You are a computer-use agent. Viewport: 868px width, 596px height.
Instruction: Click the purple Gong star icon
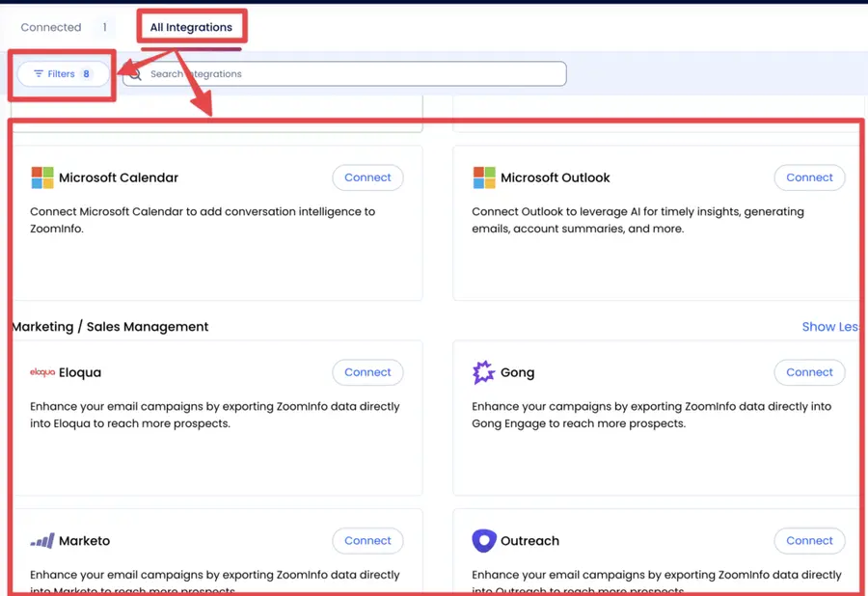(481, 372)
